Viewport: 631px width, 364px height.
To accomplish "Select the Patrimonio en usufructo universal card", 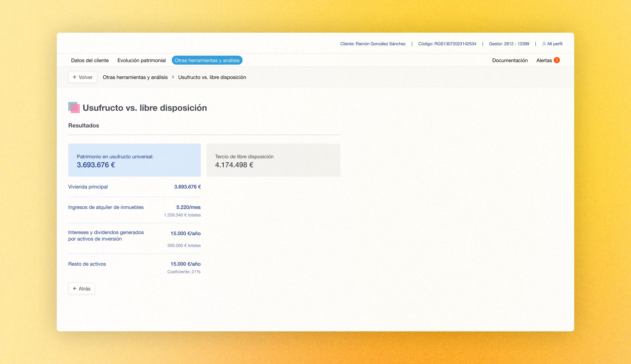I will (x=134, y=160).
